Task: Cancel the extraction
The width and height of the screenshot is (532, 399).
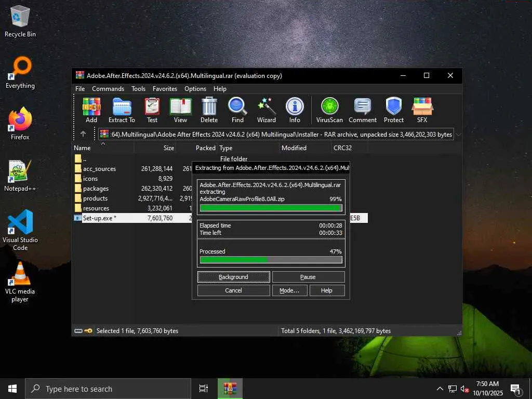Action: [234, 290]
